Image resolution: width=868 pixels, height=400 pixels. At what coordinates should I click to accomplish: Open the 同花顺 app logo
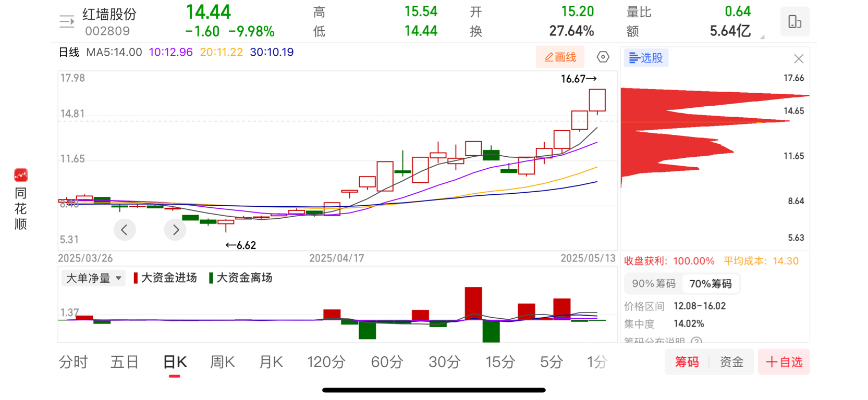click(x=21, y=175)
